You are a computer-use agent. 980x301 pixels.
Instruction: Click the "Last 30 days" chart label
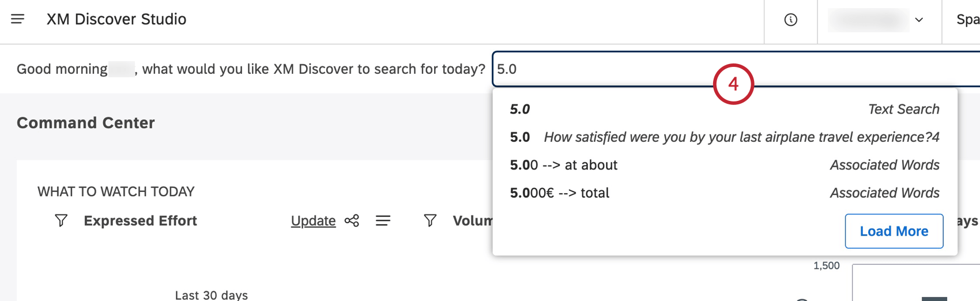[x=211, y=295]
